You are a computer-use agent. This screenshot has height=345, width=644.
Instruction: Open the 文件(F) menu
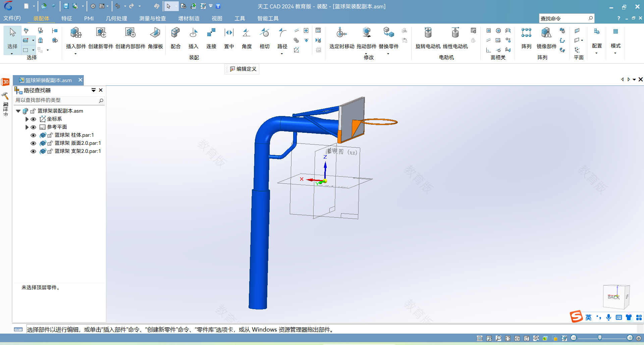(12, 18)
